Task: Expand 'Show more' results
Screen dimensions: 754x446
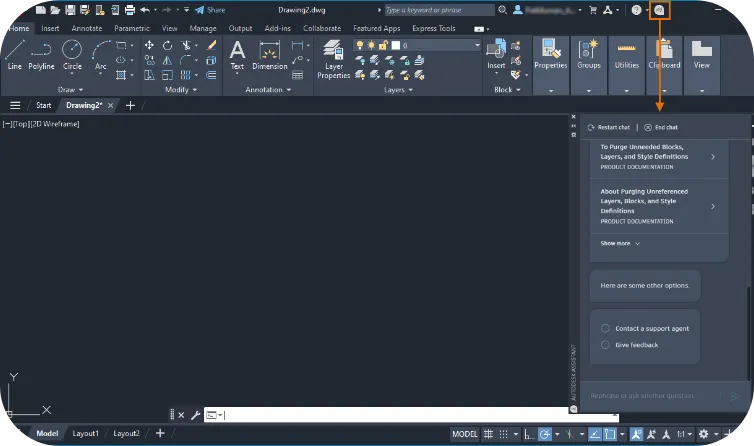Action: coord(620,243)
